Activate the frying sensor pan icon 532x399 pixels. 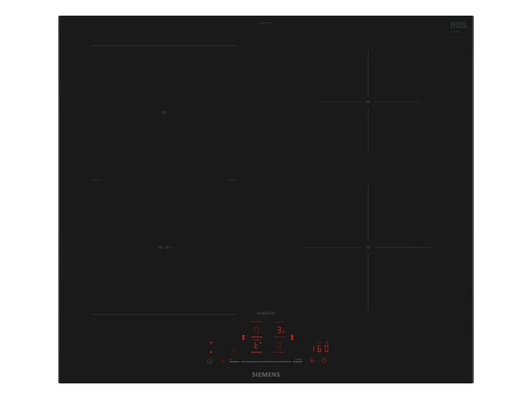tap(312, 361)
